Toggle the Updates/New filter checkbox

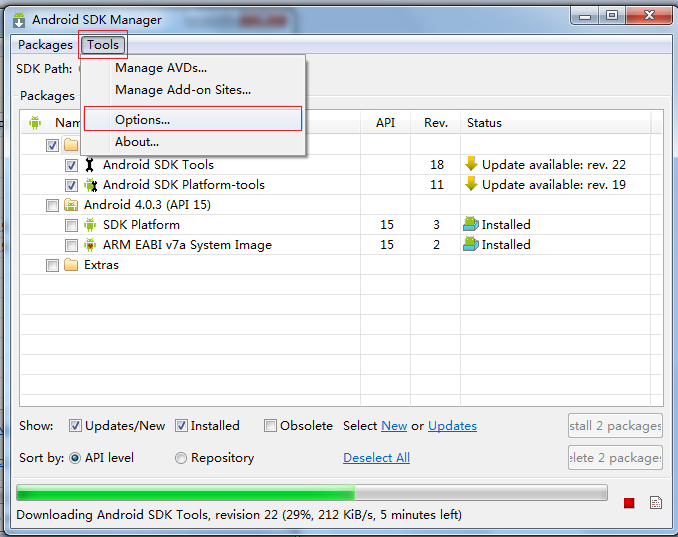75,426
